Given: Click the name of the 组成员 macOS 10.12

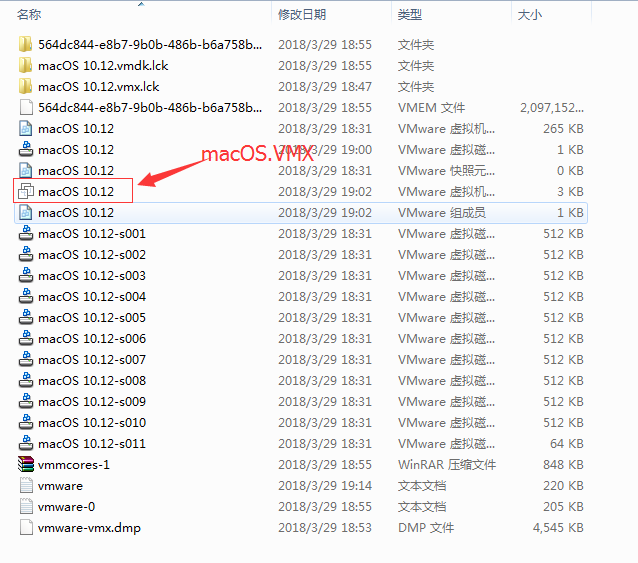Looking at the screenshot, I should point(76,213).
